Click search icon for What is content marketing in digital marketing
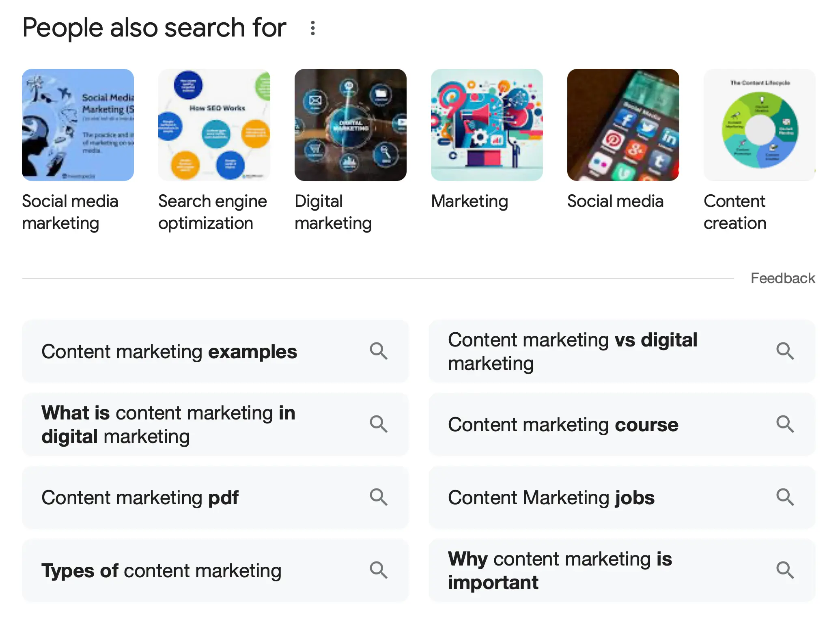Image resolution: width=840 pixels, height=628 pixels. pyautogui.click(x=379, y=424)
